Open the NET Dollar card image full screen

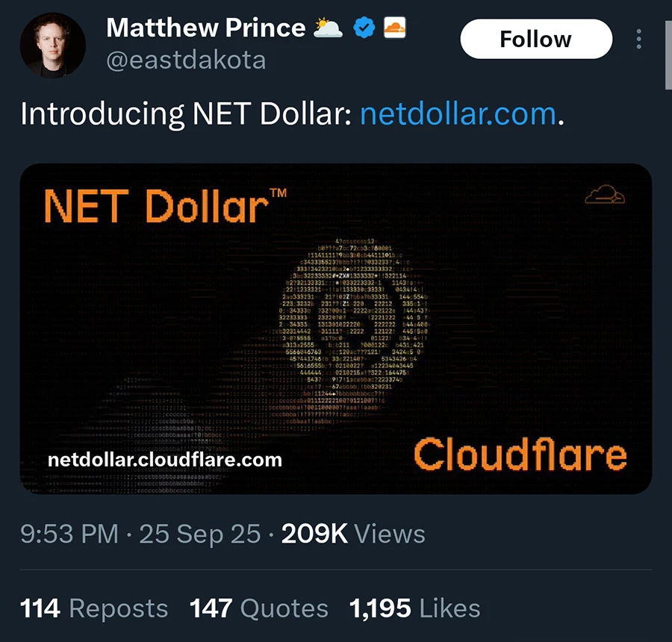point(336,328)
